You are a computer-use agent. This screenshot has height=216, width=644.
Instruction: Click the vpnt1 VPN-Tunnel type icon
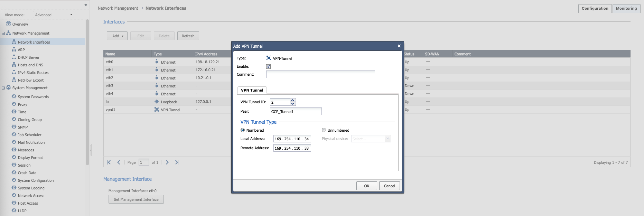(157, 110)
